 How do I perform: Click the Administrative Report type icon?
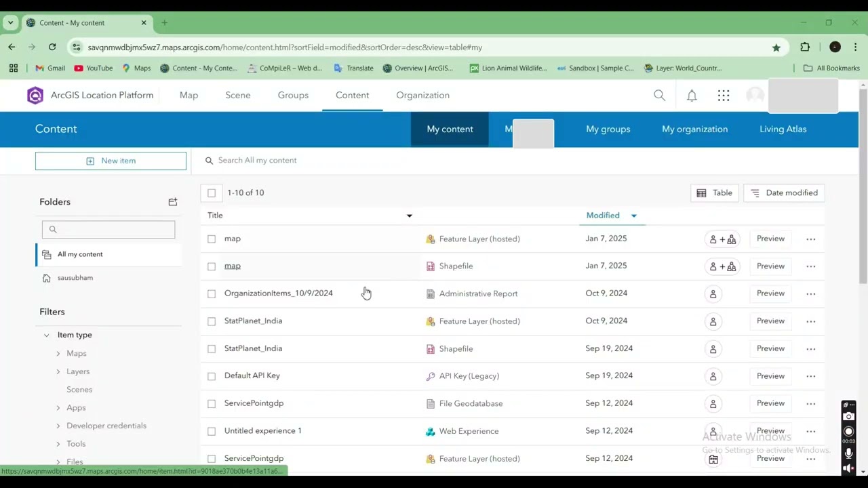[x=430, y=294]
